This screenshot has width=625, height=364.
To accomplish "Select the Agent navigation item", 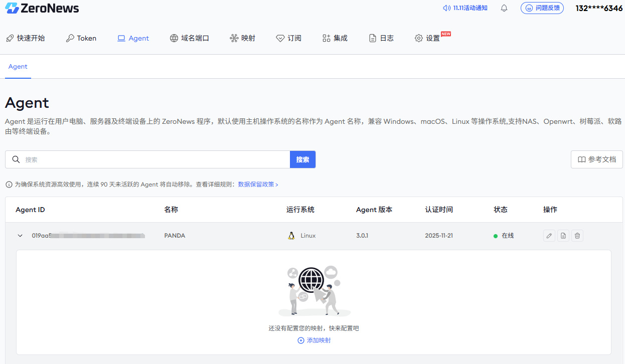I will click(x=133, y=38).
